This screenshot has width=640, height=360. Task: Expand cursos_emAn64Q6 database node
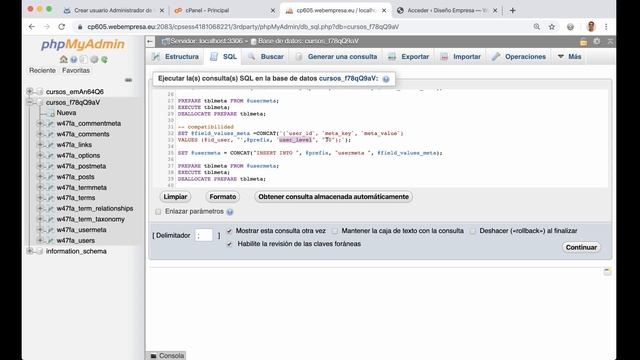(30, 91)
